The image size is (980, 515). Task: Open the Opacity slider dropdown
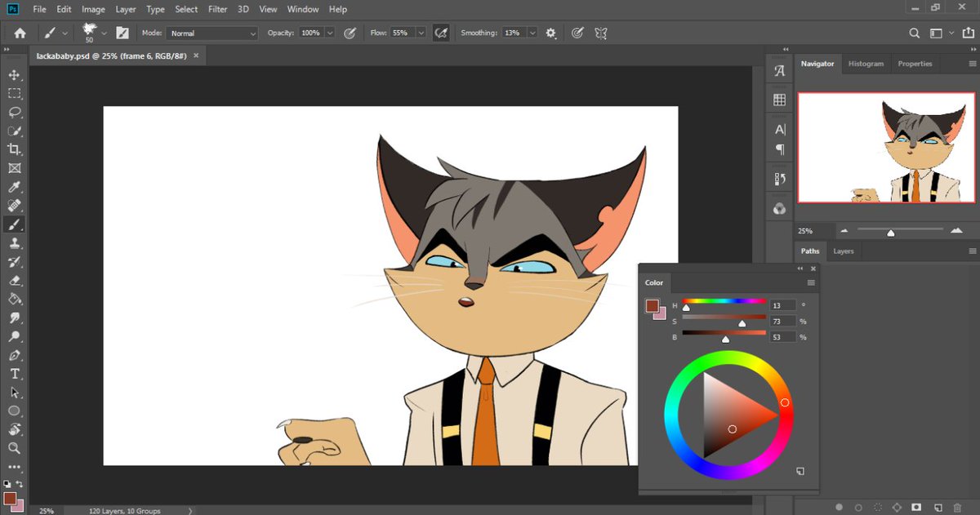click(x=330, y=33)
